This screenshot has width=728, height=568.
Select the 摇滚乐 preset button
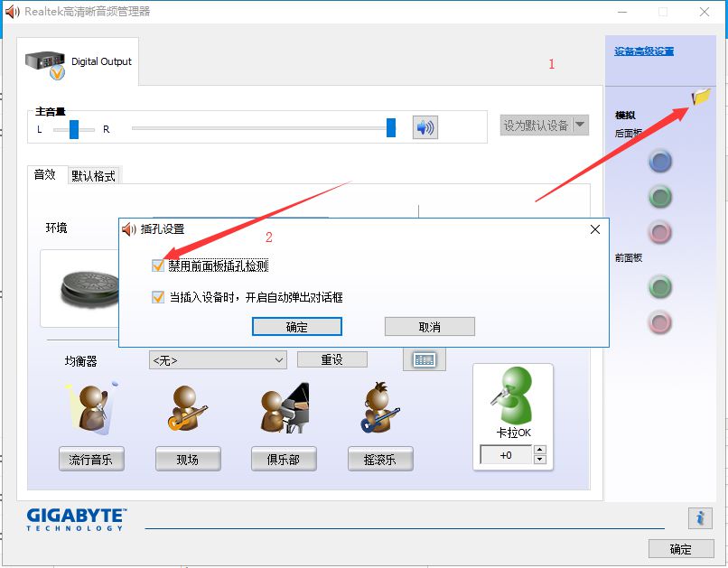click(380, 459)
